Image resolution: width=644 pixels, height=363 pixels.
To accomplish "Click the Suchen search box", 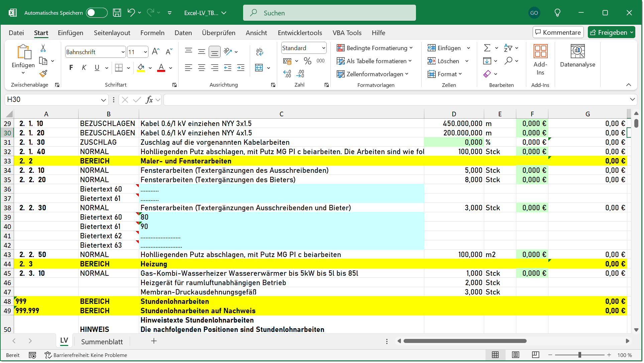I will click(329, 12).
